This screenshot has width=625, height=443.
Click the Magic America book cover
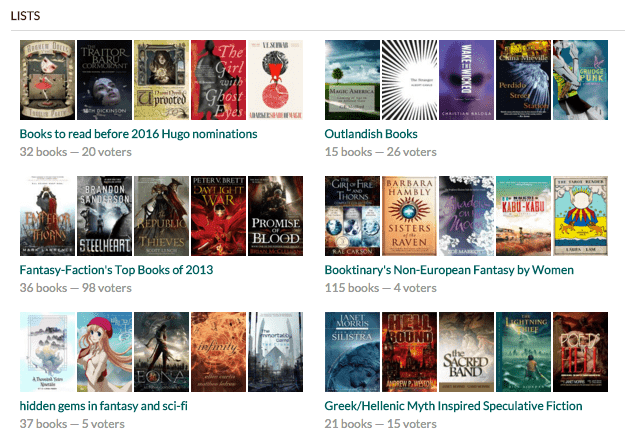pos(352,80)
